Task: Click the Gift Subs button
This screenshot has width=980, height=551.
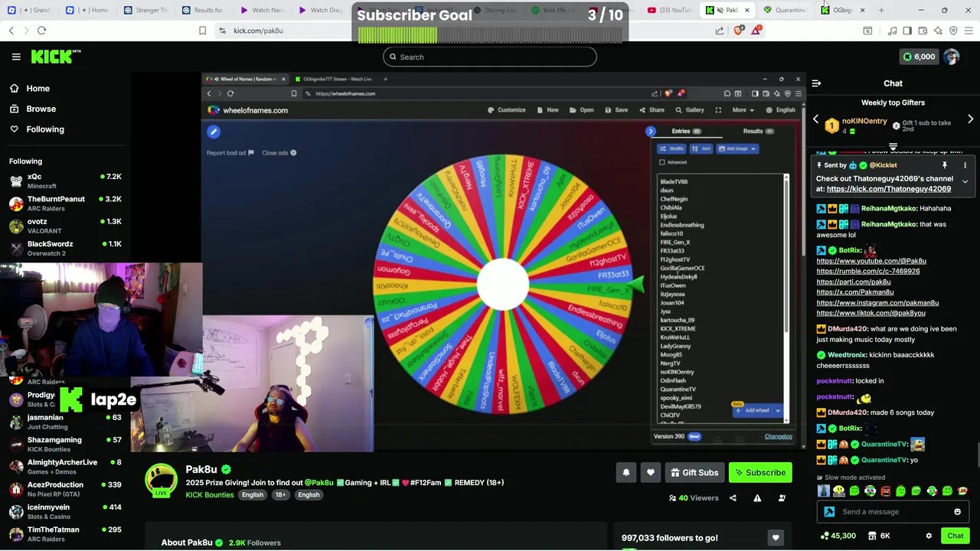Action: (x=694, y=473)
